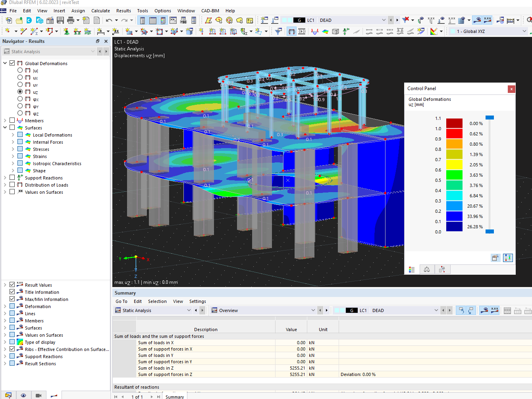Open the color scale values list in Control Panel
The height and width of the screenshot is (399, 532).
click(412, 270)
